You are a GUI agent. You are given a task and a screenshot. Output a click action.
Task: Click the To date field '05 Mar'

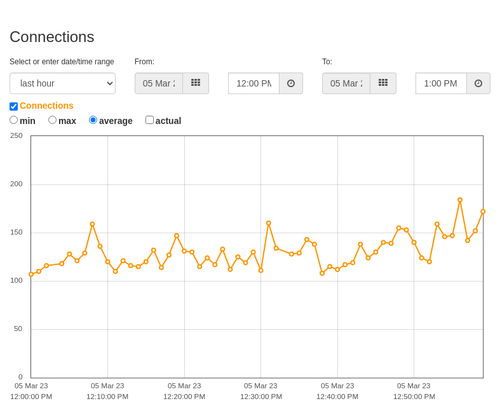tap(346, 83)
